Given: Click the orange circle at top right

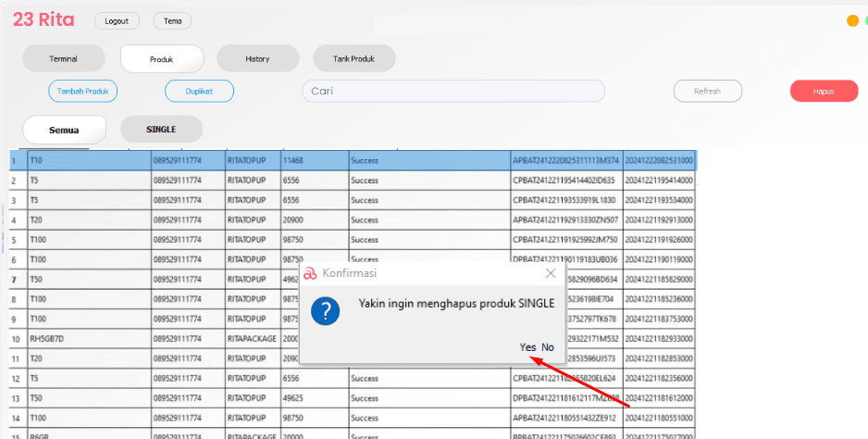Looking at the screenshot, I should [x=852, y=21].
